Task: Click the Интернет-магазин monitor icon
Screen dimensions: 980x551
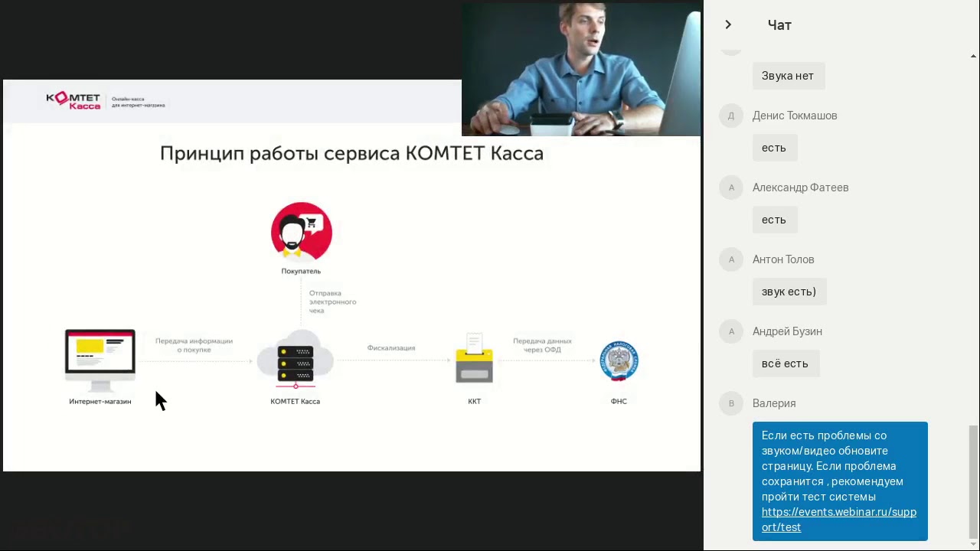Action: tap(100, 360)
